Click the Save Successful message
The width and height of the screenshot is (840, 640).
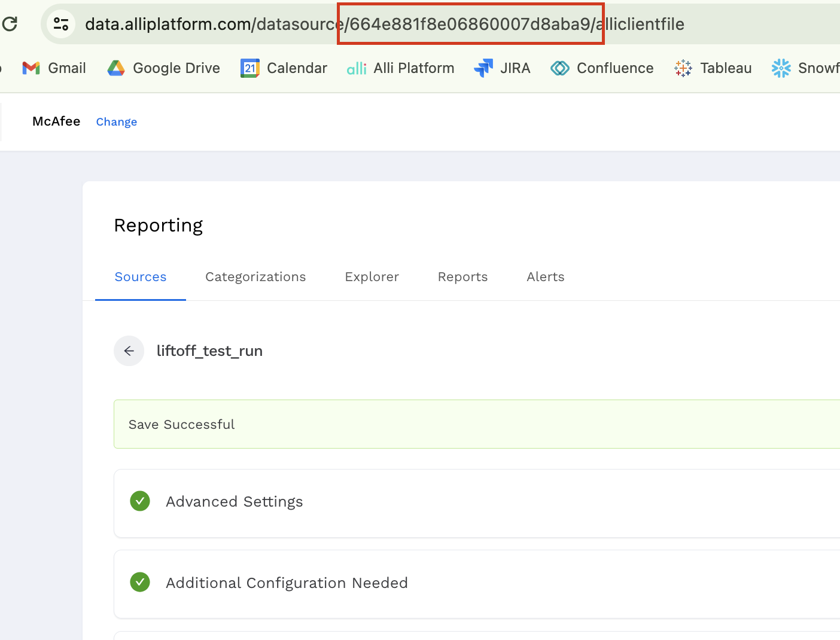[182, 425]
